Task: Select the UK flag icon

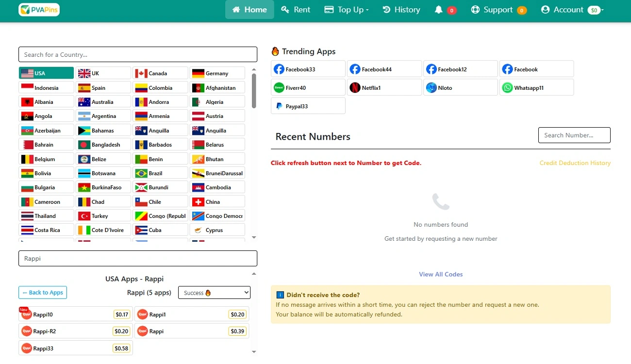Action: (84, 73)
